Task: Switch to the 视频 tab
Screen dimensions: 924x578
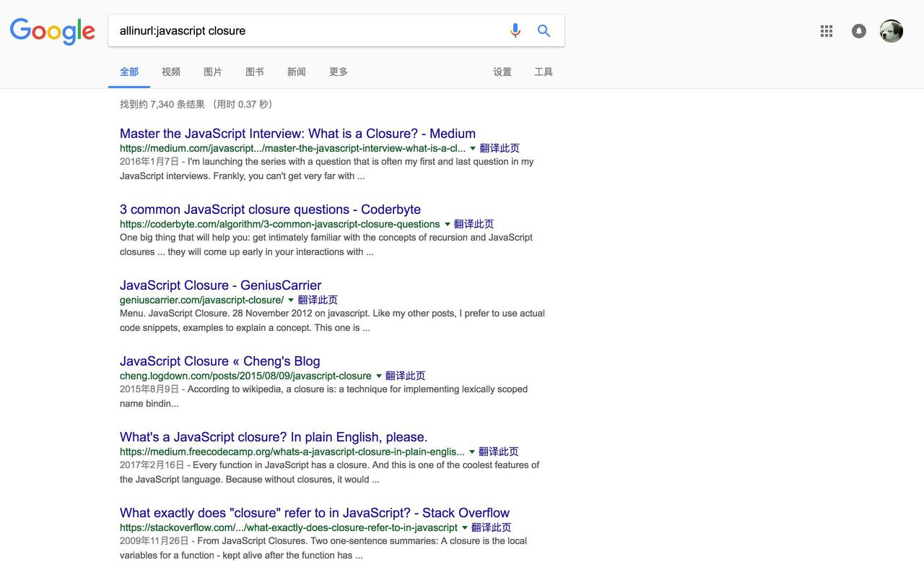Action: 171,72
